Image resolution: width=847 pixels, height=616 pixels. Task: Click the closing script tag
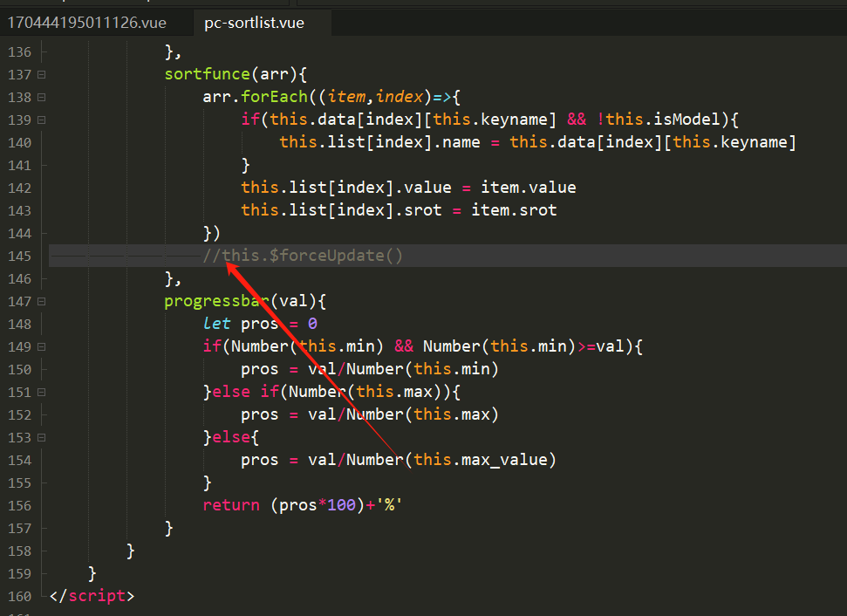92,596
